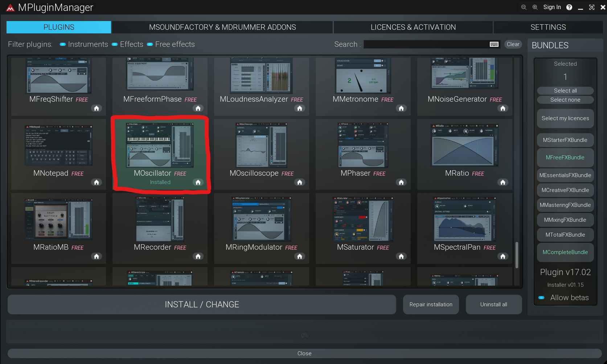Click Select none button
The width and height of the screenshot is (607, 364).
(565, 100)
